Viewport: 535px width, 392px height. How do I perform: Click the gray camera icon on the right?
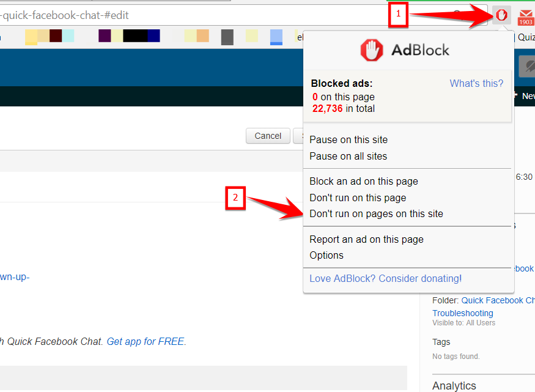[x=528, y=66]
